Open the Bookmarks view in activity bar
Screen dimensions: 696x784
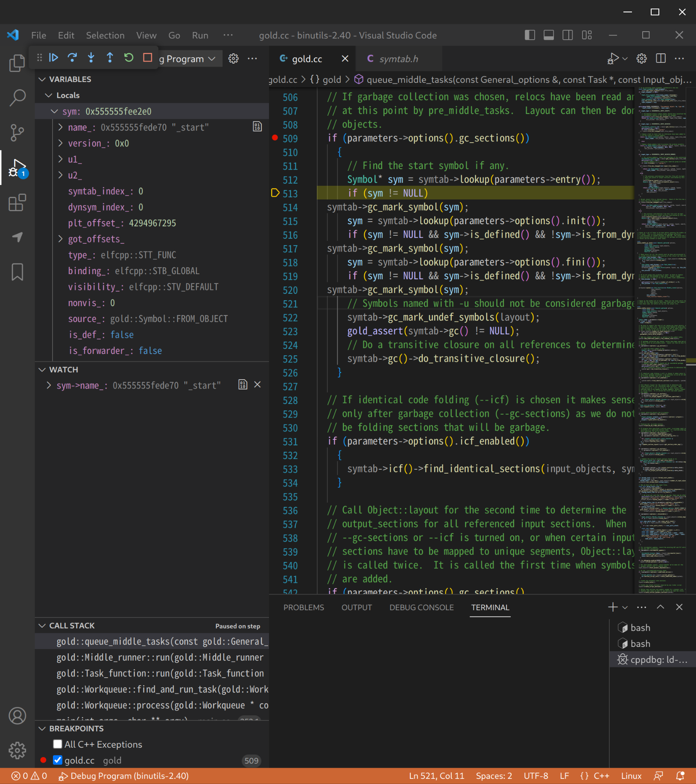17,272
